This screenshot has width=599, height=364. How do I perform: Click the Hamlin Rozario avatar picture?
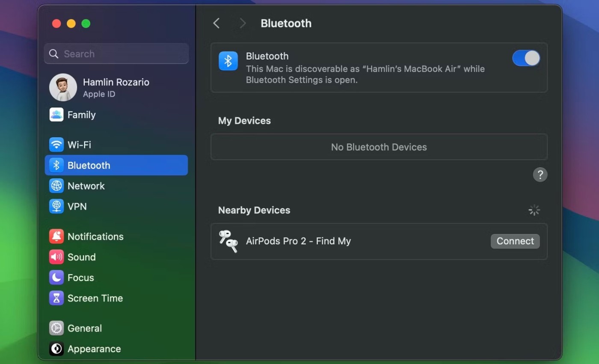(63, 87)
